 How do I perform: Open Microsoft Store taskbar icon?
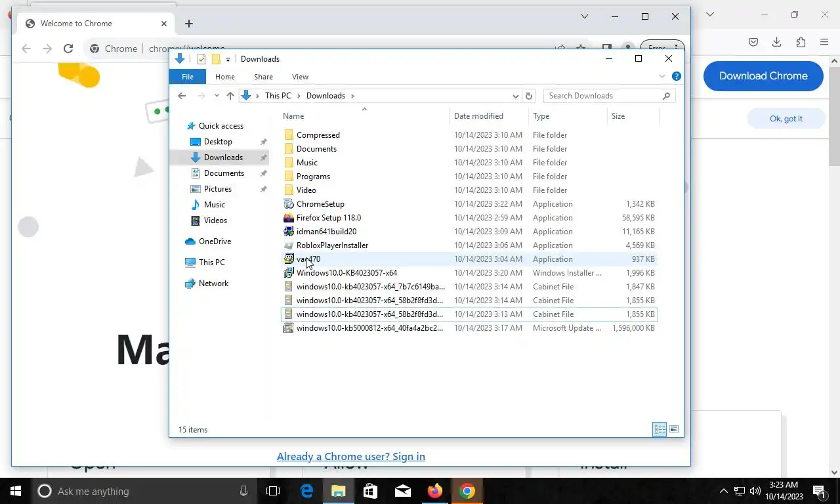tap(371, 491)
